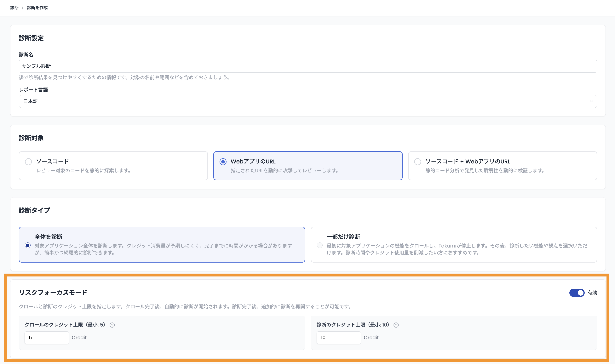The image size is (615, 364).
Task: Click the 一部だけ診断 radio circle
Action: (x=320, y=245)
